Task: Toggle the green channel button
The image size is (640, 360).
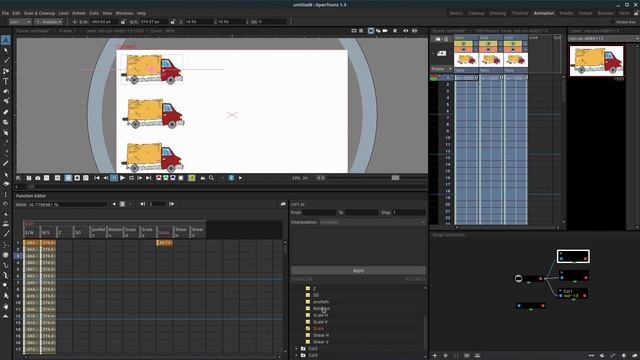Action: 166,178
